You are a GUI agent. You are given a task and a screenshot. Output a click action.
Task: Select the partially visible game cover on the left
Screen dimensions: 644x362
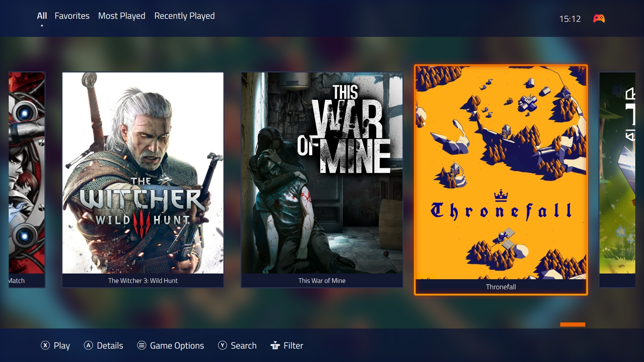point(27,173)
